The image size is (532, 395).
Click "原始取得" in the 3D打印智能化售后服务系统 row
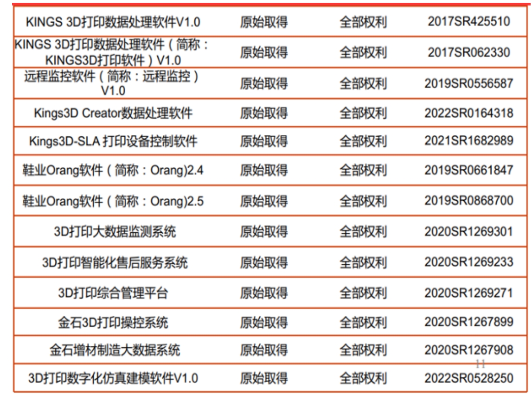click(x=264, y=263)
